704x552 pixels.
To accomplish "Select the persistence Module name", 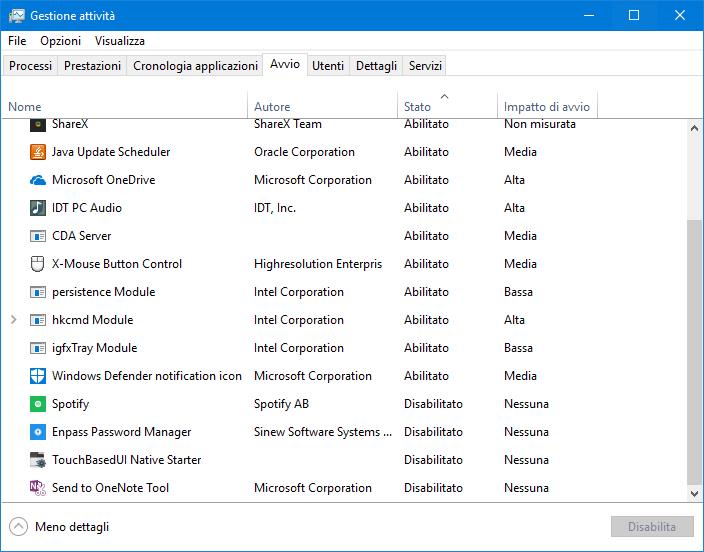I will coord(104,292).
